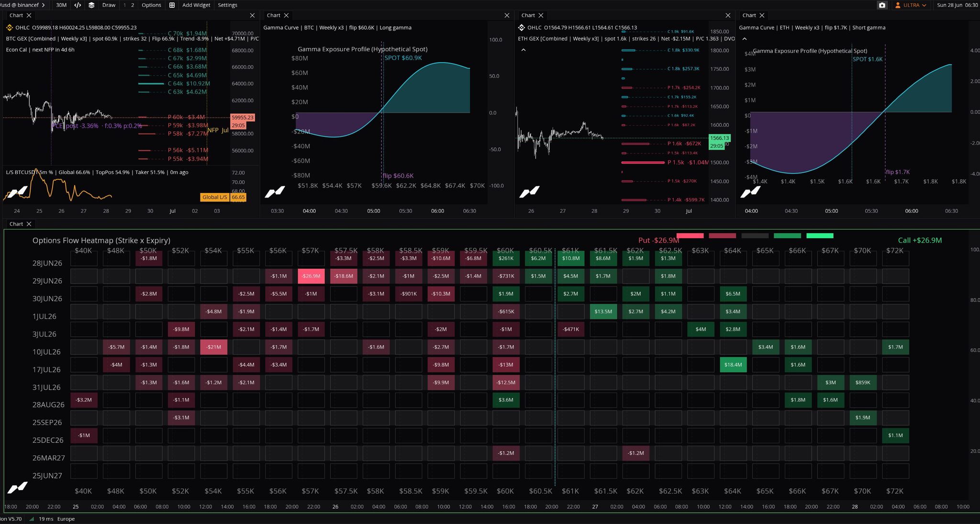Image resolution: width=980 pixels, height=524 pixels.
Task: Click the 28JUN26 expiry row label
Action: point(47,263)
